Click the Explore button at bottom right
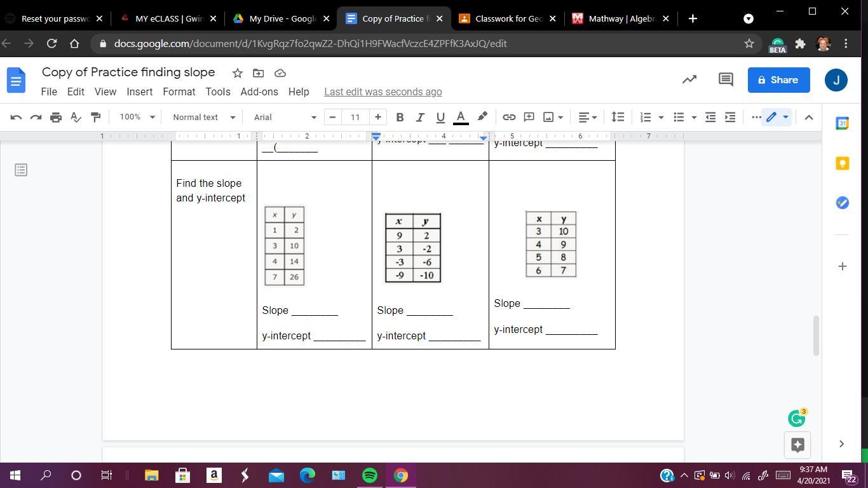The image size is (868, 488). click(x=797, y=445)
